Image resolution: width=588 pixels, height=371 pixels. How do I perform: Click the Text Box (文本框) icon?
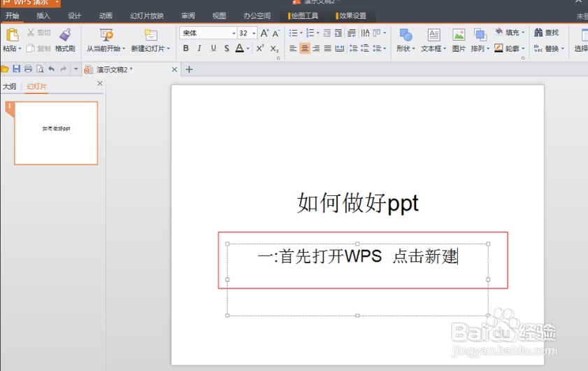point(434,35)
